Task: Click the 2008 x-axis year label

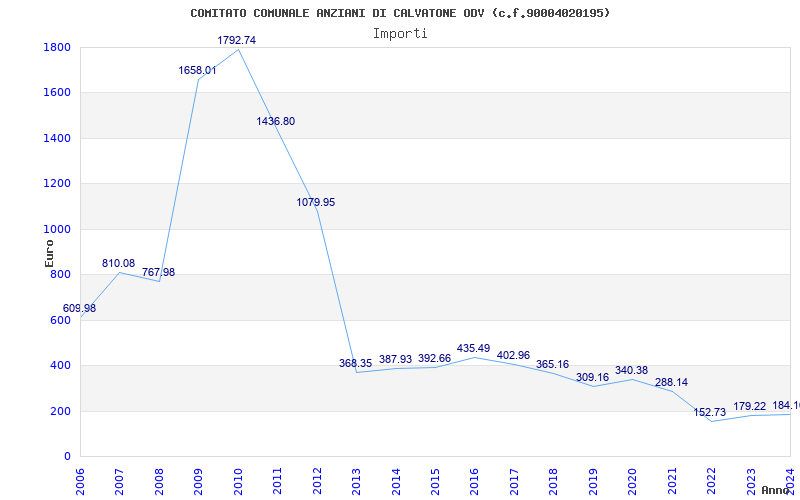Action: [x=159, y=481]
